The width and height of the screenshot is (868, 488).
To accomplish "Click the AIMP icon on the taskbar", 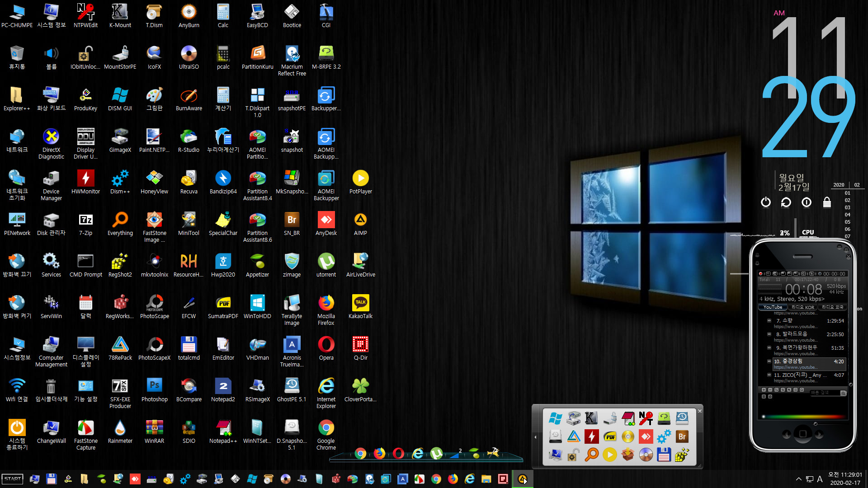I will (523, 479).
